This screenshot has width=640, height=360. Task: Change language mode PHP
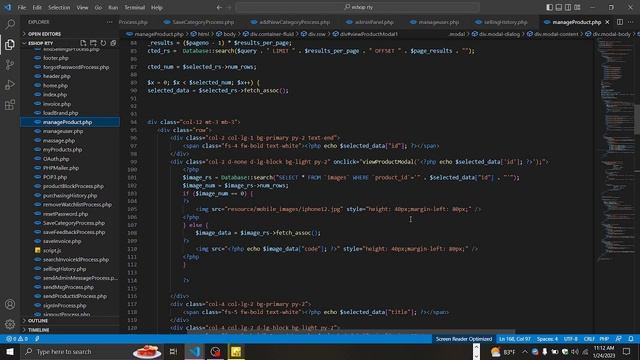[x=604, y=339]
